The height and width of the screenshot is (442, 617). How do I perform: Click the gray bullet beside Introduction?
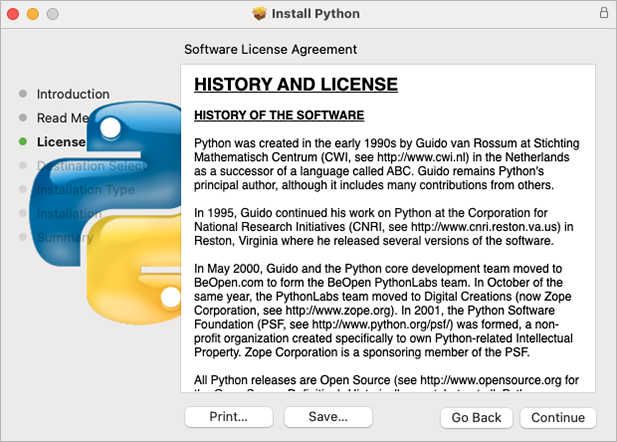pos(23,94)
